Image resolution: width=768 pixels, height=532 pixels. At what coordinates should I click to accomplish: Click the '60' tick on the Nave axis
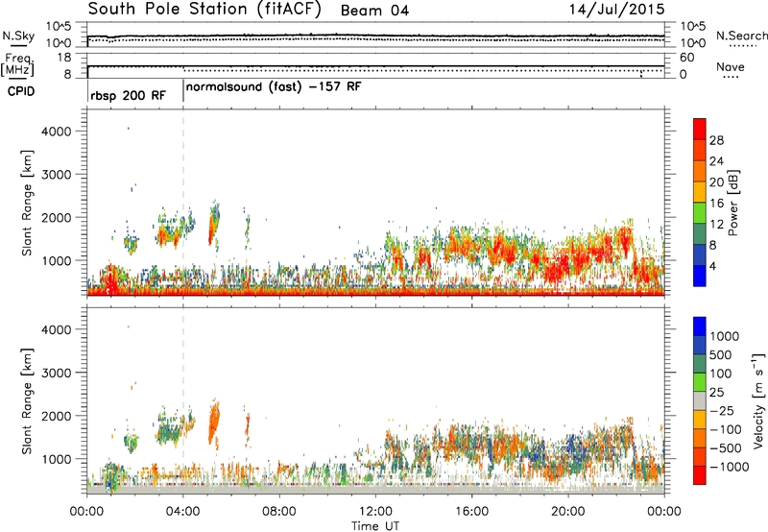click(x=686, y=58)
